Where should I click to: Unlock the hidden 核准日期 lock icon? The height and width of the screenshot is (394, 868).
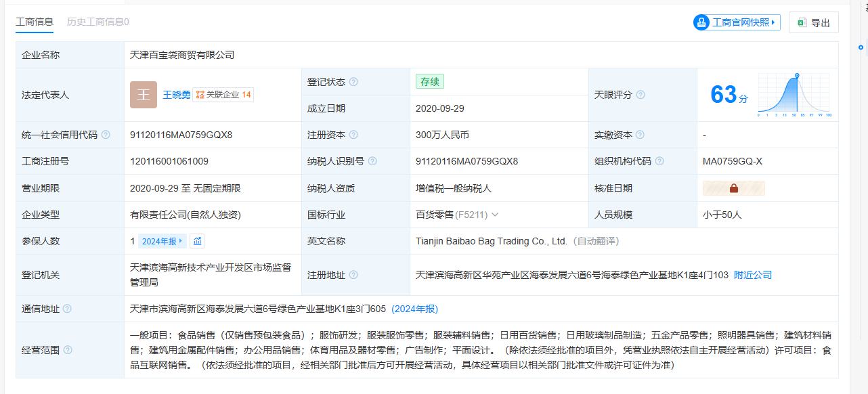tap(734, 188)
